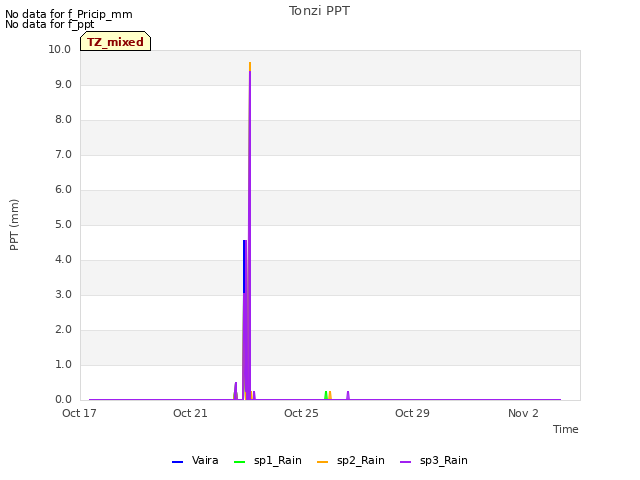
Task: Toggle the sp1_Rain legend entry
Action: (268, 461)
